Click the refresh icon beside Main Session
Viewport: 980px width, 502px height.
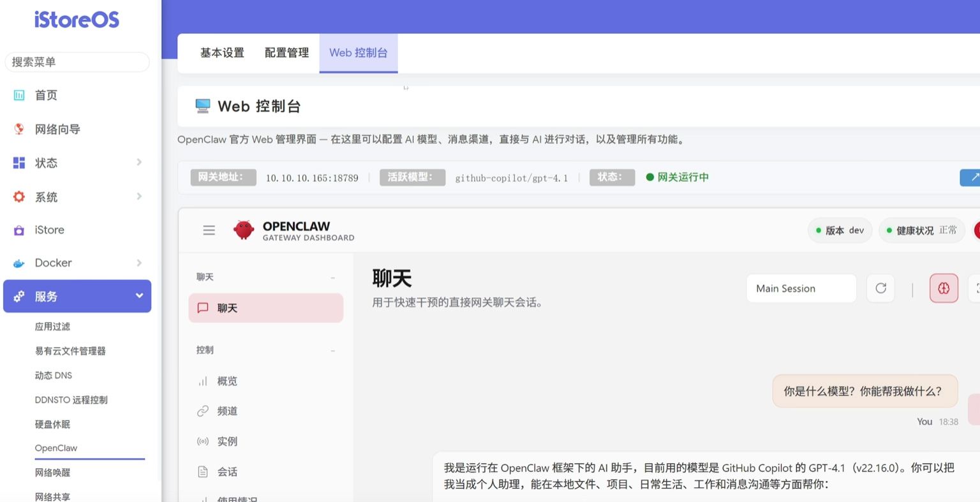(880, 288)
